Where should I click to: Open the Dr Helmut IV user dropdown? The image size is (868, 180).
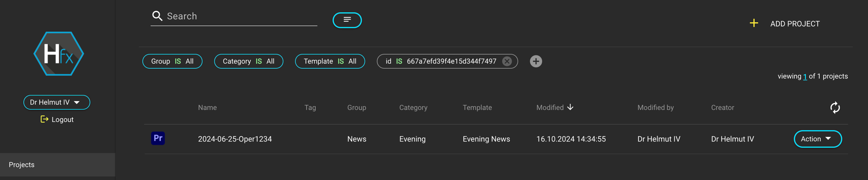[x=57, y=102]
